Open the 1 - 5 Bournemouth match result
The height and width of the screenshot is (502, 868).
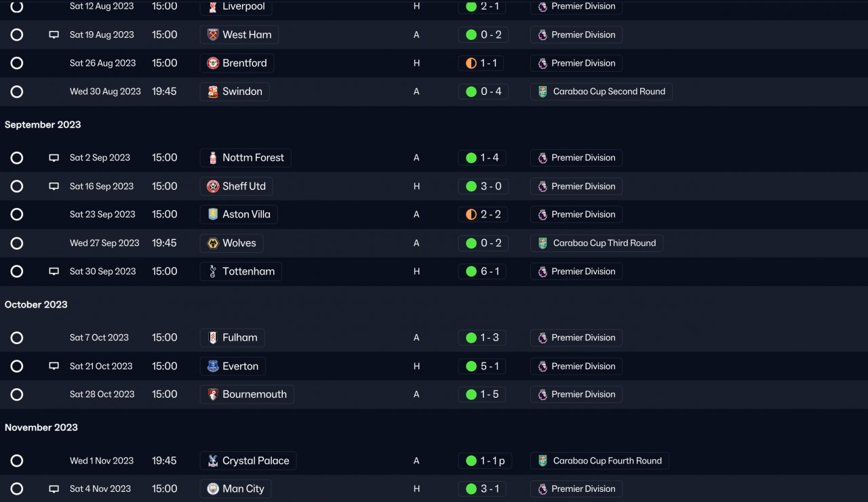pos(489,394)
